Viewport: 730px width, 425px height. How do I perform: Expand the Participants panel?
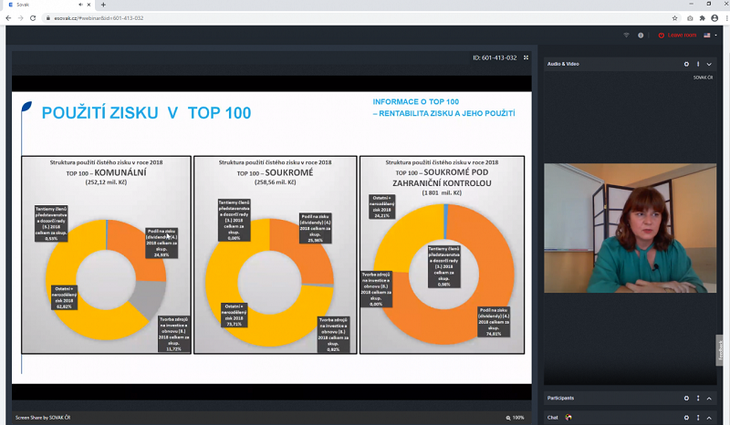click(710, 397)
